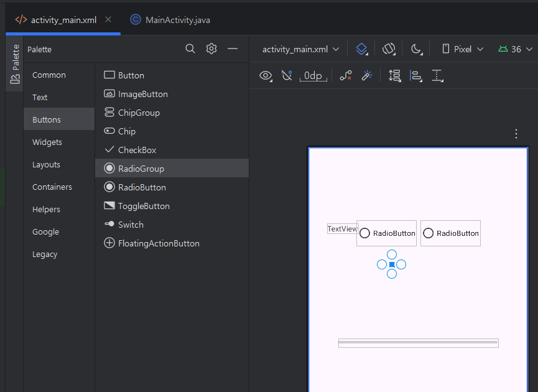
Task: Click Infer Constraints magic wand
Action: [367, 75]
